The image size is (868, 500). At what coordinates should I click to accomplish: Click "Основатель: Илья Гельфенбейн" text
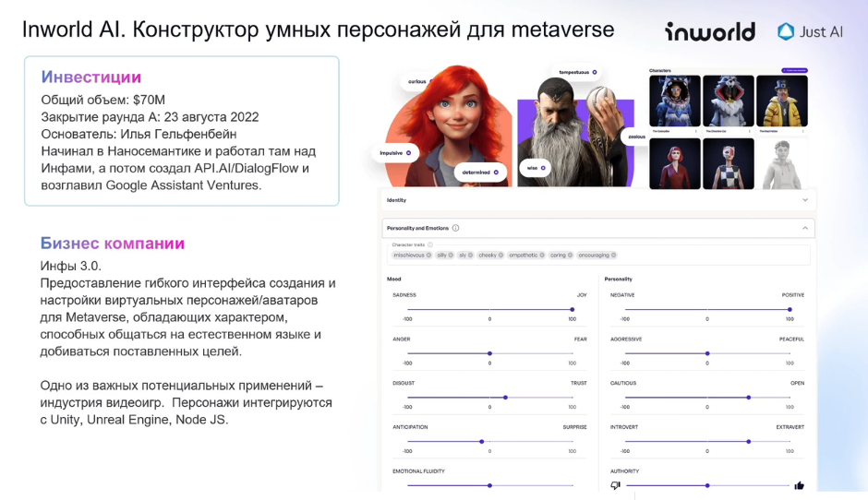pyautogui.click(x=139, y=135)
